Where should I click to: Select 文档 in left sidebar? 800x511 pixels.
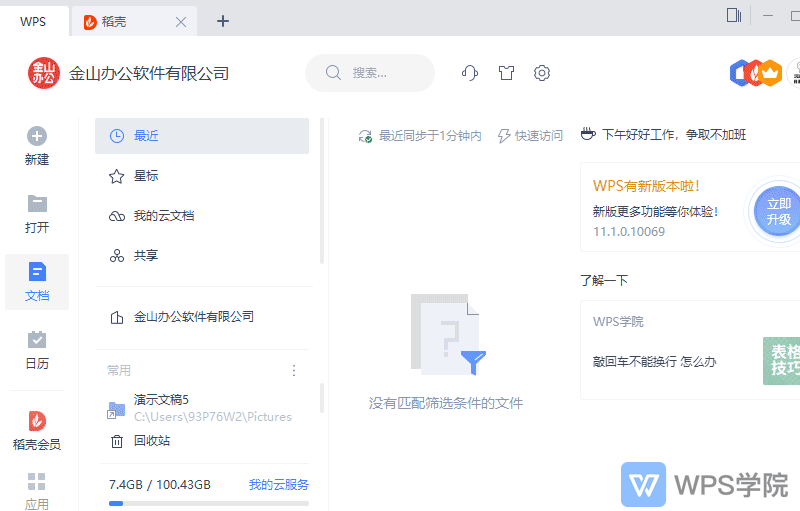click(x=37, y=282)
